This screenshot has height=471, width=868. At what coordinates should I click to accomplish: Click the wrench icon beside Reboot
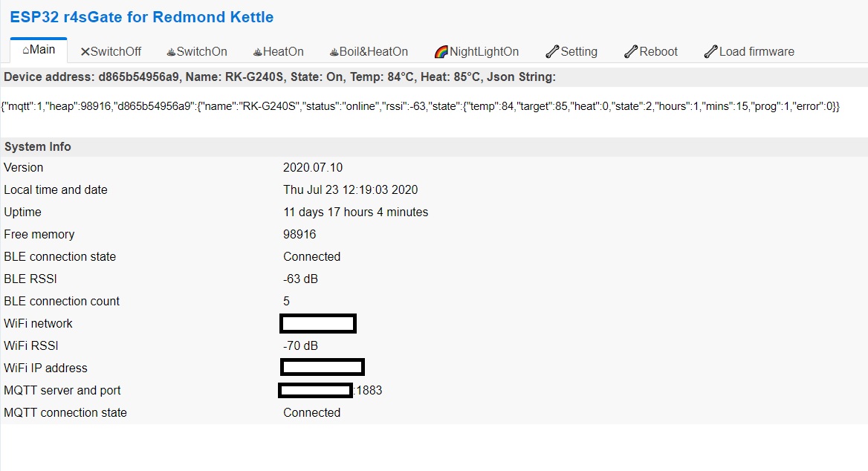(631, 52)
